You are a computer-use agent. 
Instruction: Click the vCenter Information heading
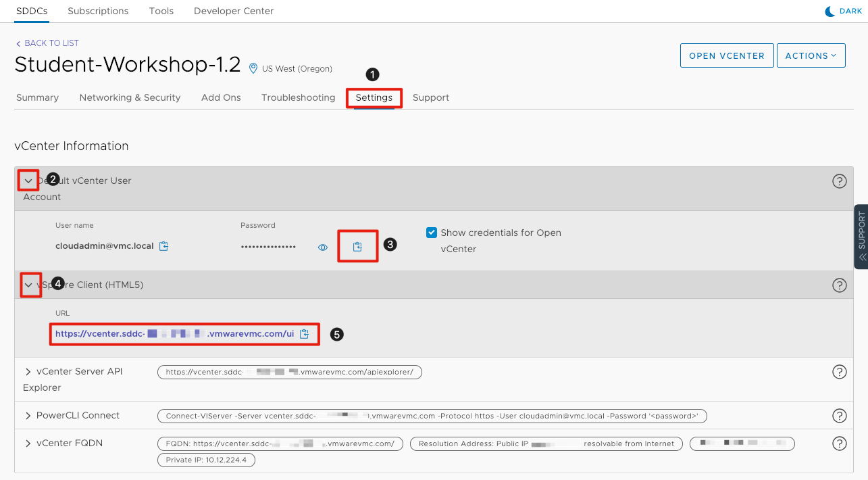point(72,146)
